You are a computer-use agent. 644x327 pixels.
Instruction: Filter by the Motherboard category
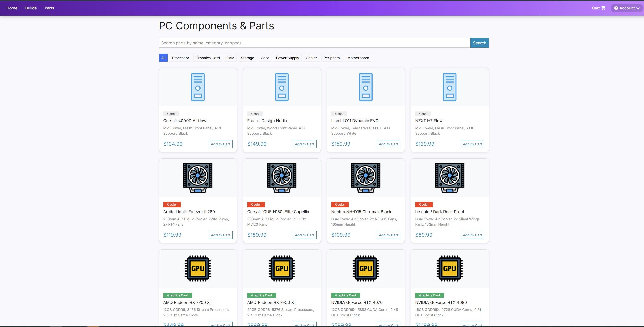(x=358, y=58)
